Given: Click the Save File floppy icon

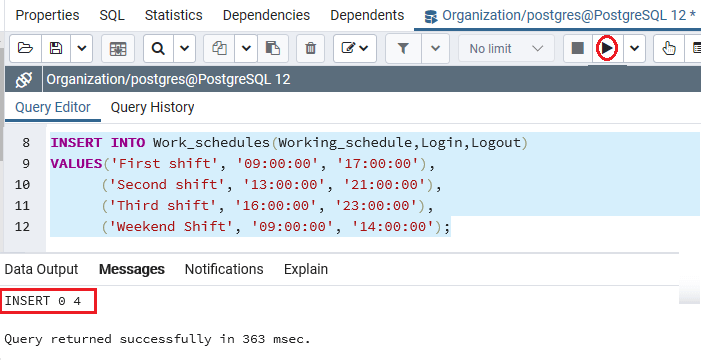Looking at the screenshot, I should [56, 48].
